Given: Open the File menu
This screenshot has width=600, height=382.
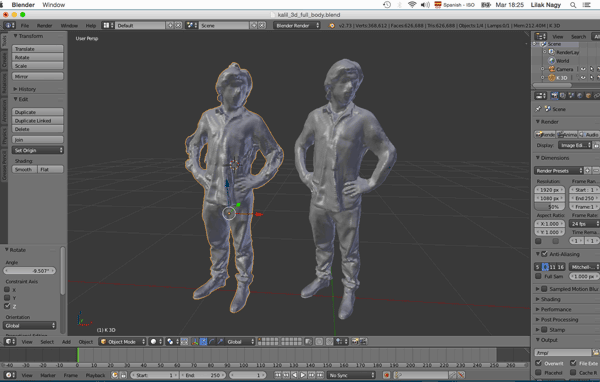Looking at the screenshot, I should click(25, 25).
